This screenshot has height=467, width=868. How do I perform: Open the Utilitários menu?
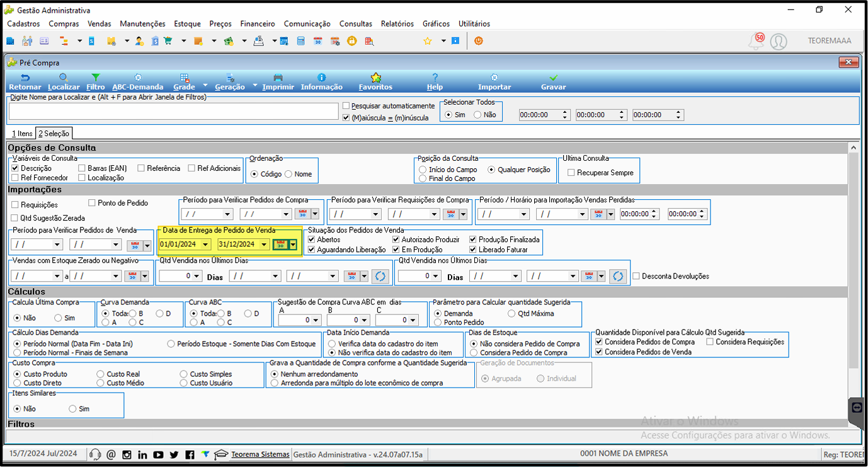click(474, 24)
